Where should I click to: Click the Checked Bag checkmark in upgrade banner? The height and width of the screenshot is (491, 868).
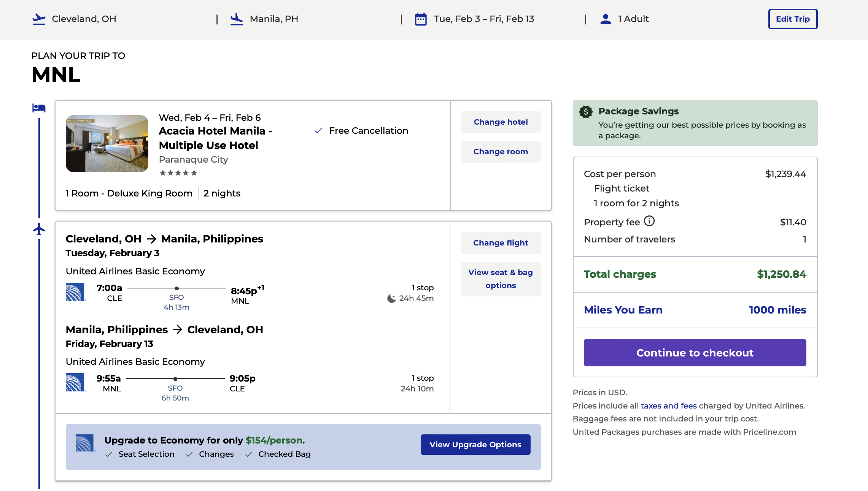tap(249, 455)
